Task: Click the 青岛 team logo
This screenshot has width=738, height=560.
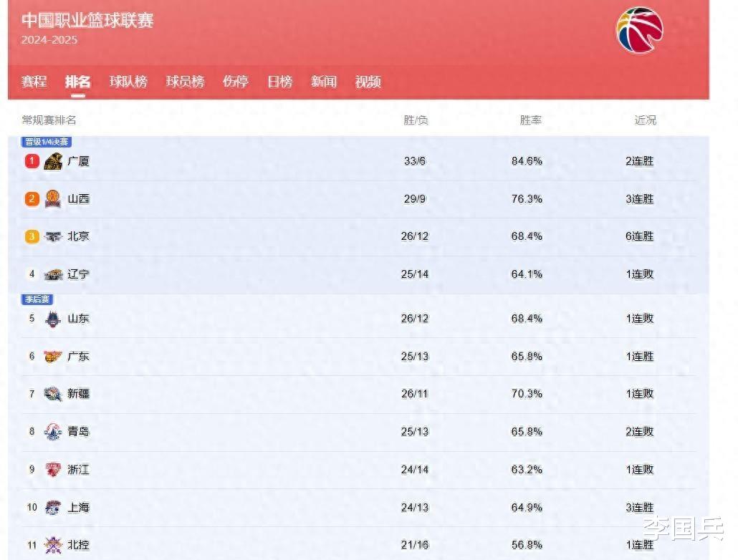Action: [53, 432]
